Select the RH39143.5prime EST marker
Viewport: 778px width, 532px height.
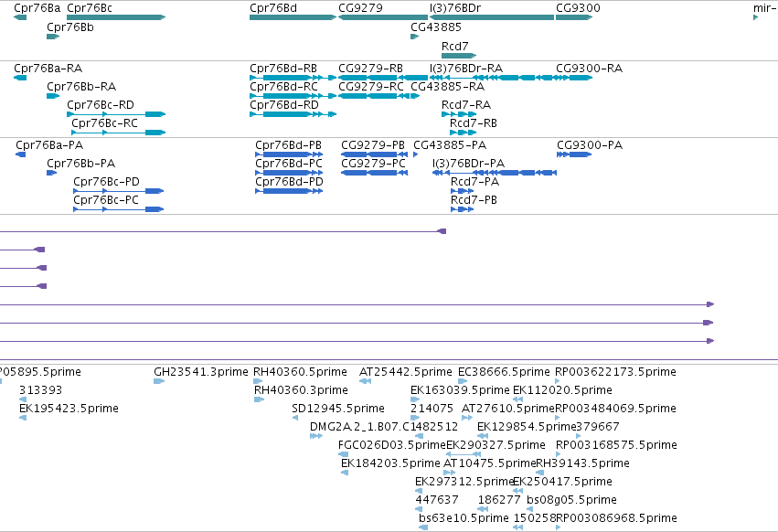coord(539,473)
